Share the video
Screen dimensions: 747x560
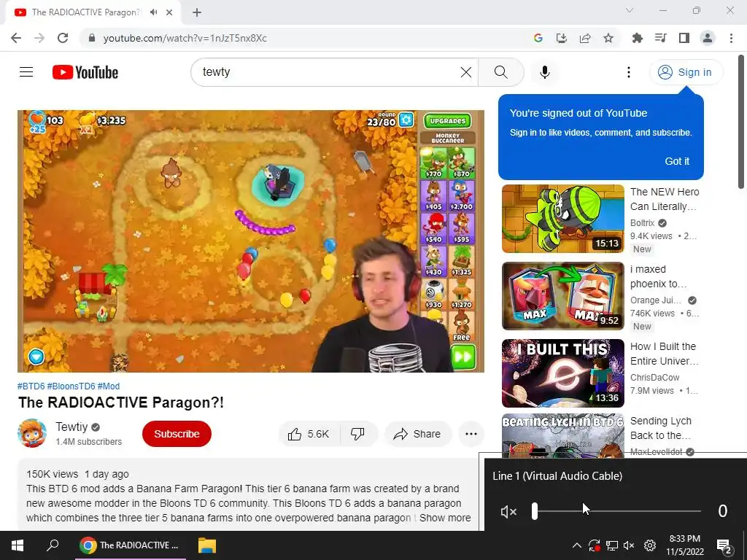(x=417, y=434)
